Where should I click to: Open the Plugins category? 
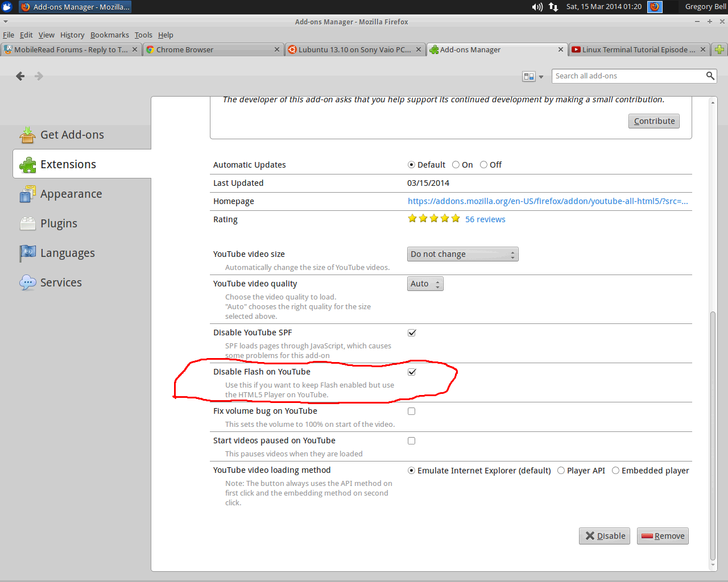[x=82, y=223]
